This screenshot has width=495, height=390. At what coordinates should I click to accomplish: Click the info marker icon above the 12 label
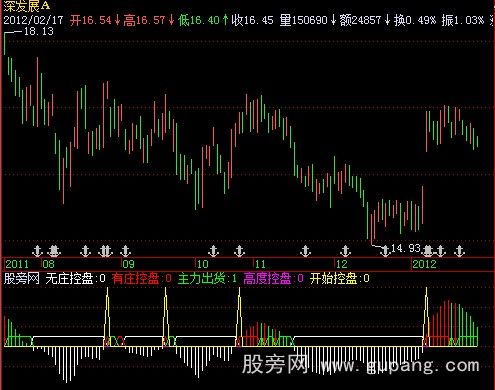[345, 251]
